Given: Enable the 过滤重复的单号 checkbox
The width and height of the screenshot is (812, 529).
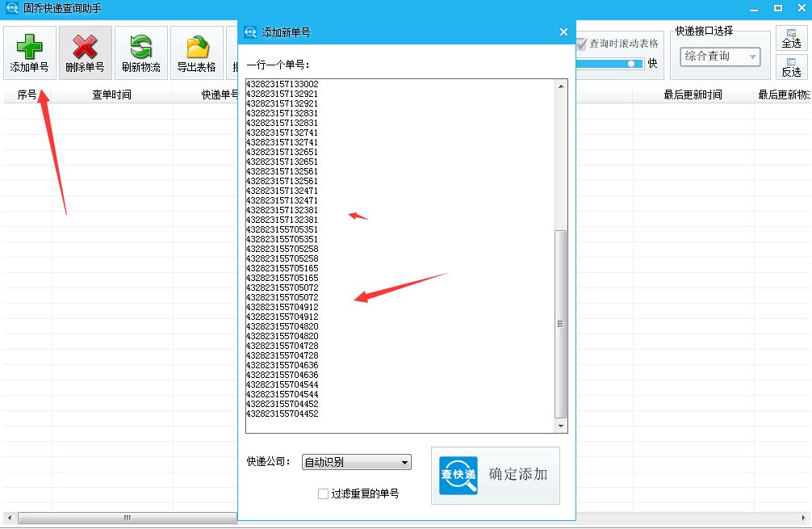Looking at the screenshot, I should tap(323, 493).
